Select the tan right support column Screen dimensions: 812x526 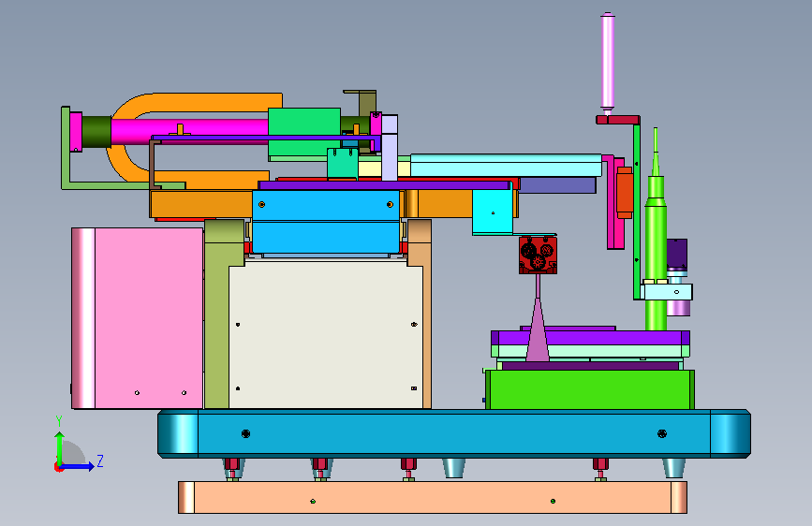(427, 321)
